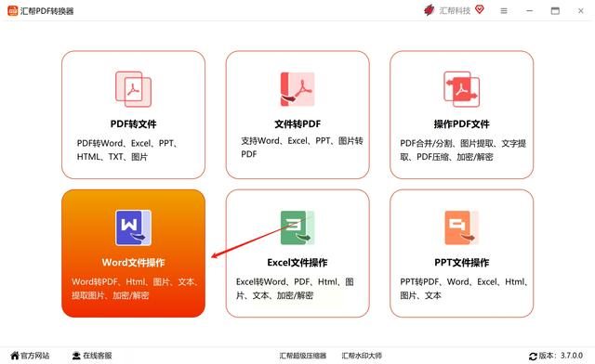Launch 汇帮超级压缩器 link
The image size is (595, 364).
[303, 356]
